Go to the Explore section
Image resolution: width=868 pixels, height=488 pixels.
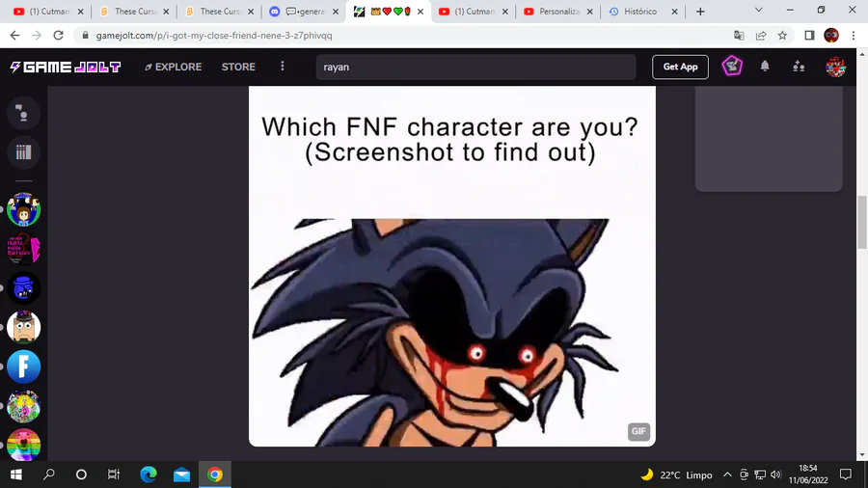(x=174, y=67)
